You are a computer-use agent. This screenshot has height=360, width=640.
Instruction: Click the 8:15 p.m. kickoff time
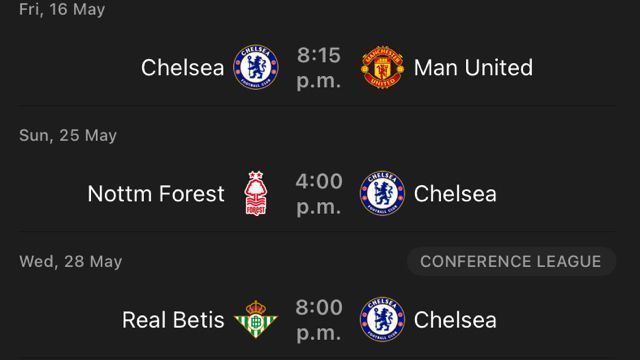[x=319, y=68]
